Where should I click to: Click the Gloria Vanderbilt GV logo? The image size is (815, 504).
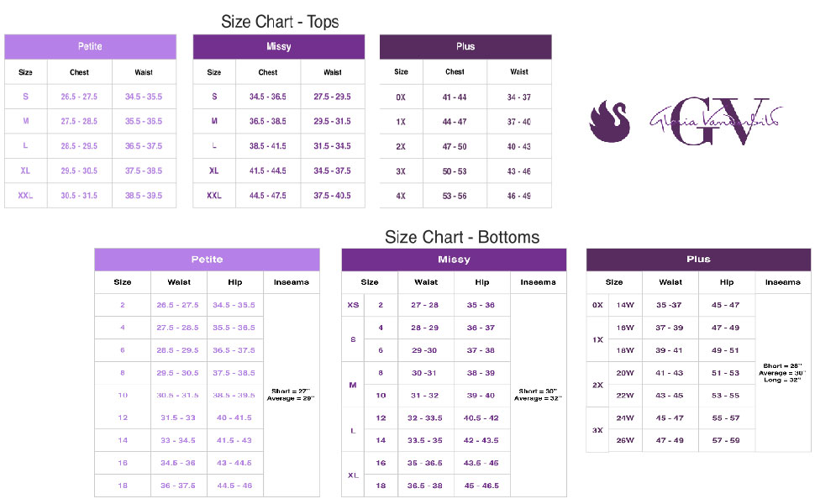pyautogui.click(x=714, y=120)
